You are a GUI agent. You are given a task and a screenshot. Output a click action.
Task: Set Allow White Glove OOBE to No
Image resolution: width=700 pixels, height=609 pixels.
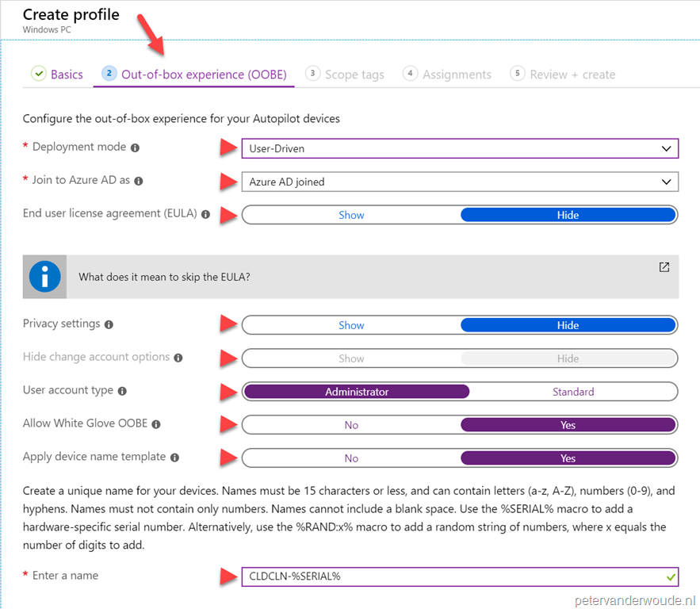tap(351, 424)
